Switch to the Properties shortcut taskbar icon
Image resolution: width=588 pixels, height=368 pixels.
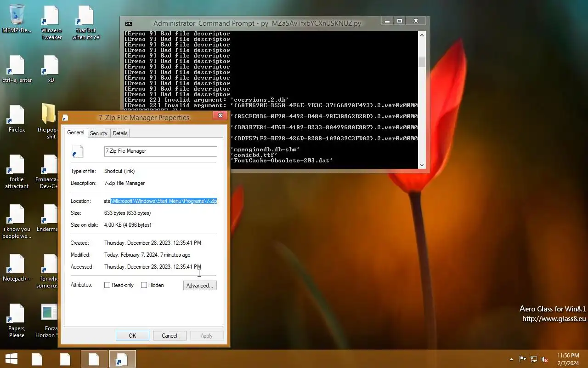pyautogui.click(x=122, y=359)
